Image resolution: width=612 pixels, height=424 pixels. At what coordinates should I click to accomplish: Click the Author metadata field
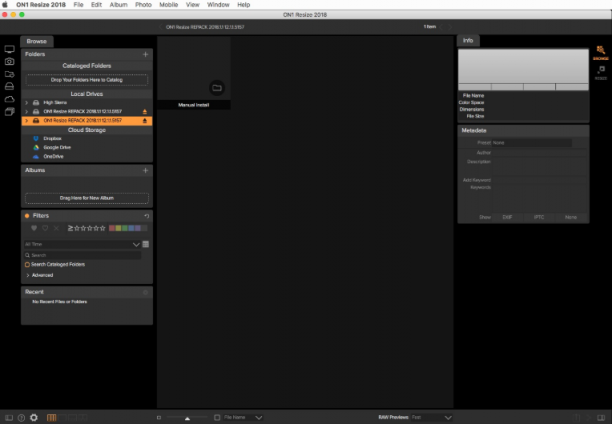(x=540, y=153)
